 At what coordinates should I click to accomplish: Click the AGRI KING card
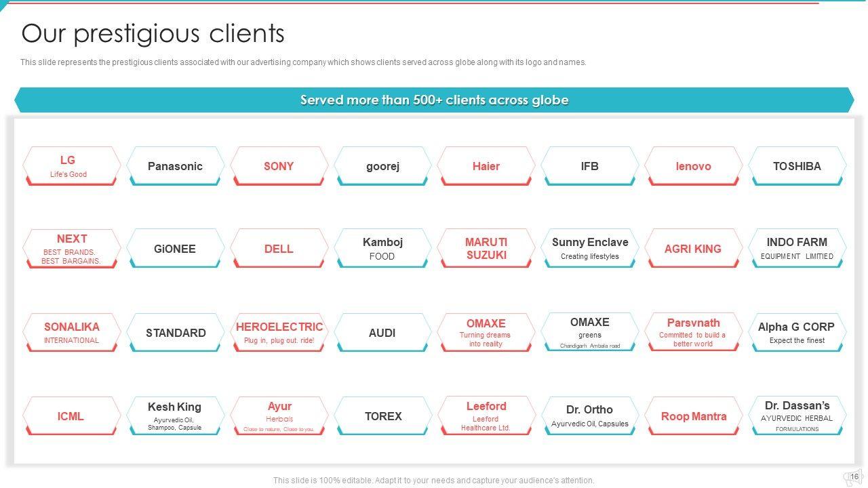point(693,249)
